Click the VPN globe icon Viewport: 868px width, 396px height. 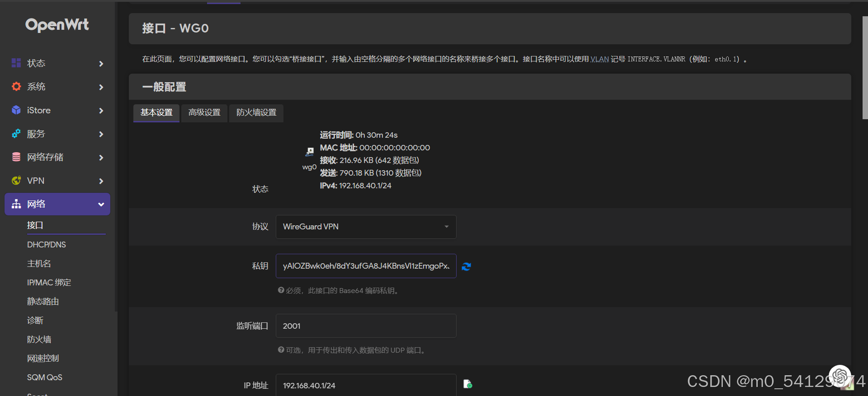pyautogui.click(x=16, y=181)
